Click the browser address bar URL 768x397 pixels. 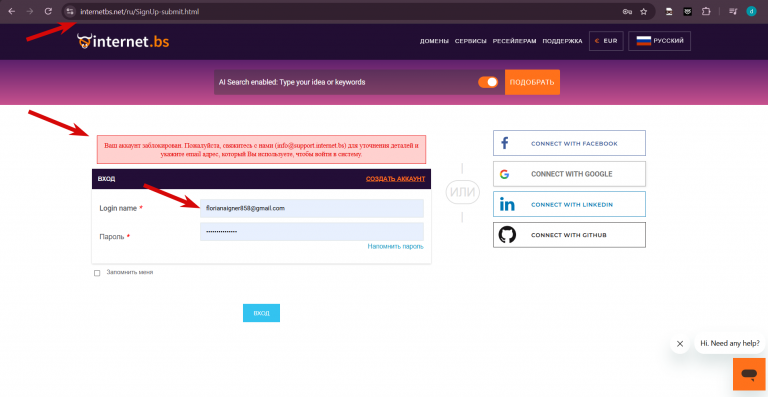coord(140,11)
